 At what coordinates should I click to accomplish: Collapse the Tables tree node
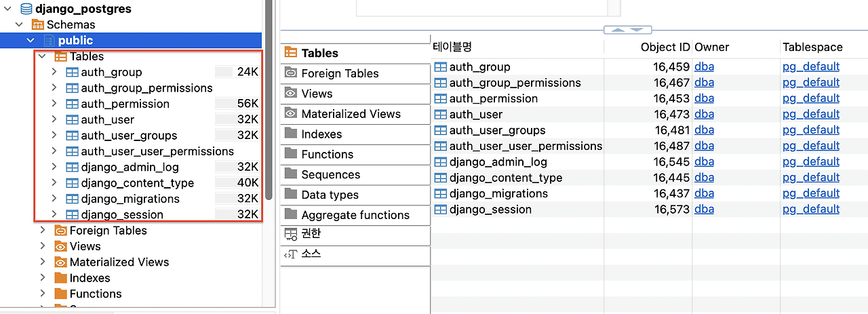pos(43,56)
